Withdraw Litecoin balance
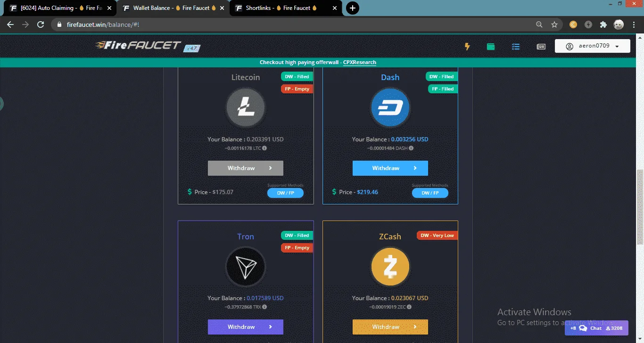The width and height of the screenshot is (644, 343). 246,168
